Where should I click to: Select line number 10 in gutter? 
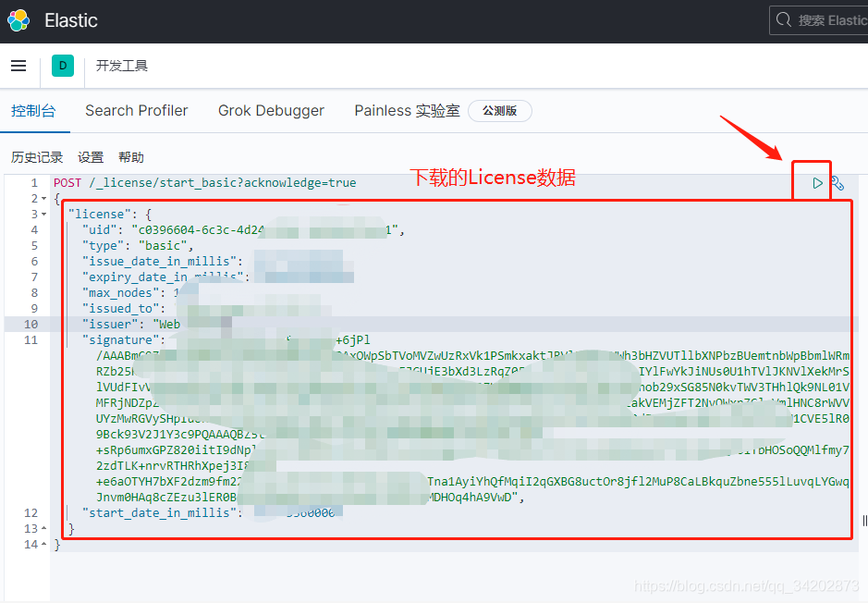point(31,324)
